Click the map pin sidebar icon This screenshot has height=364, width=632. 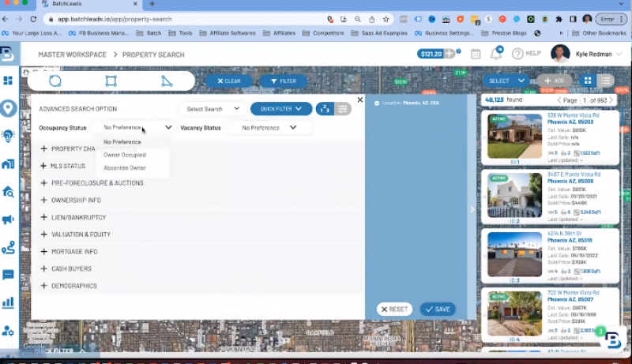9,108
